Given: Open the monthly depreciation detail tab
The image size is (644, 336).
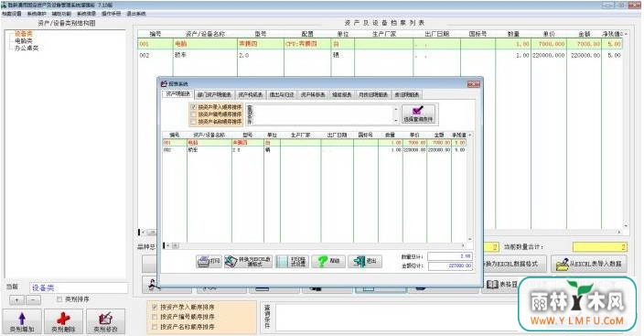Looking at the screenshot, I should (373, 94).
